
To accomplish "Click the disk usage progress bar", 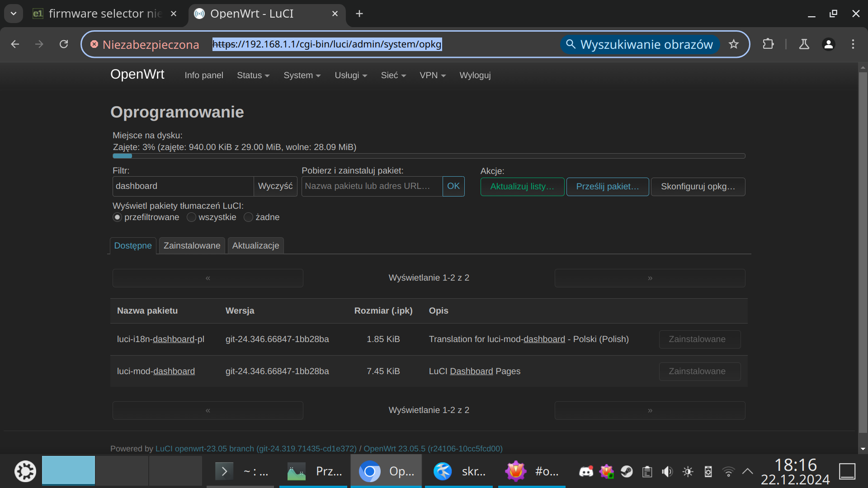I will (x=429, y=156).
